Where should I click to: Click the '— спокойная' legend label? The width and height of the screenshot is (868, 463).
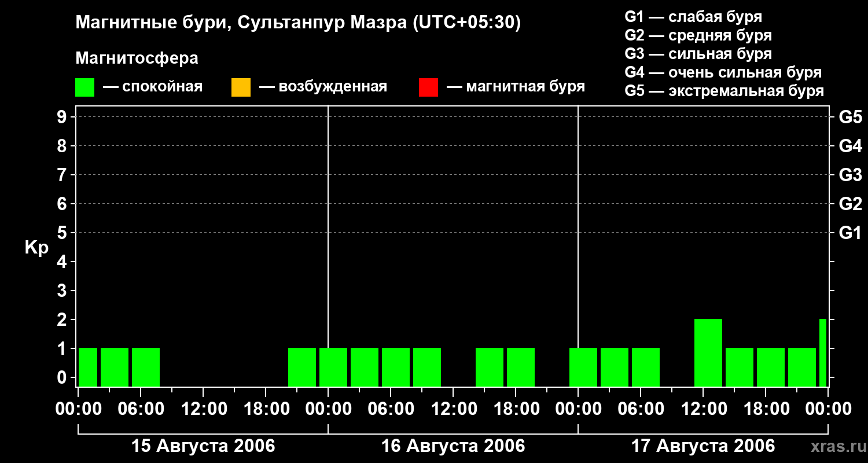coord(152,87)
